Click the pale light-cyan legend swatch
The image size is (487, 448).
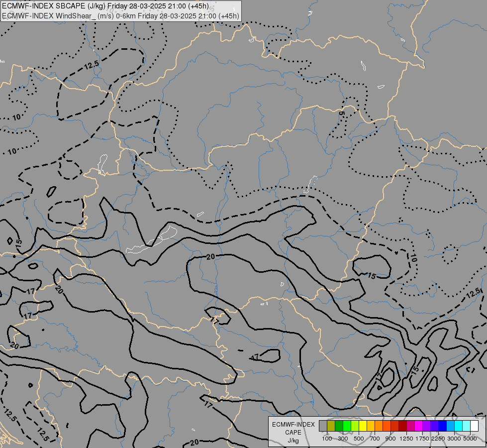point(467,426)
